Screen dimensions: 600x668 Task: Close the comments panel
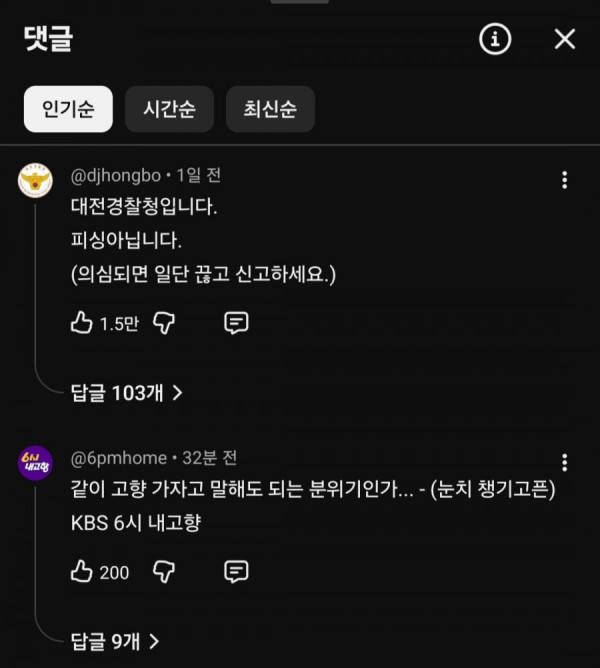(x=564, y=39)
